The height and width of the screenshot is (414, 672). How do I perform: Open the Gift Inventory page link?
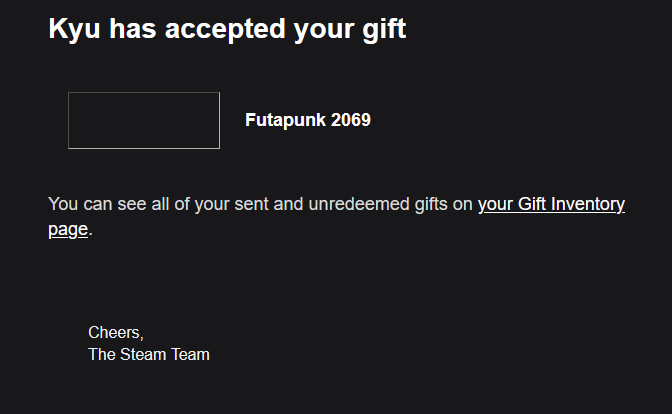pyautogui.click(x=551, y=205)
